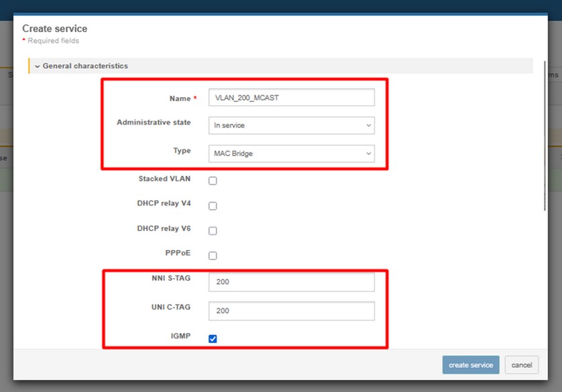Click the Administrative state label

pos(154,123)
